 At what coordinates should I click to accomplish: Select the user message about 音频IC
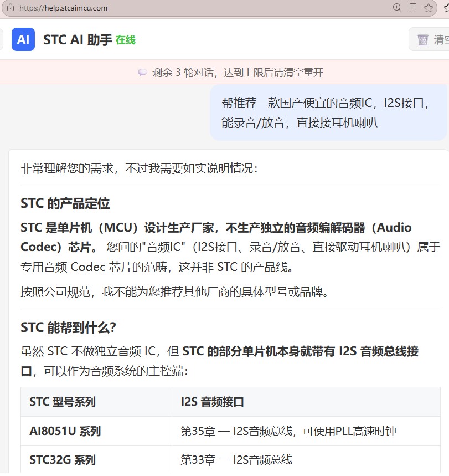[x=328, y=112]
